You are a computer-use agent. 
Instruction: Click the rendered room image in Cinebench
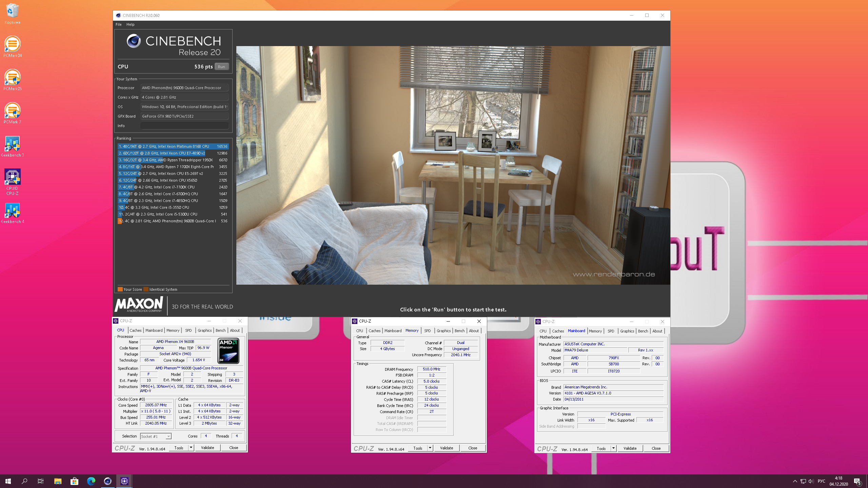[x=453, y=165]
